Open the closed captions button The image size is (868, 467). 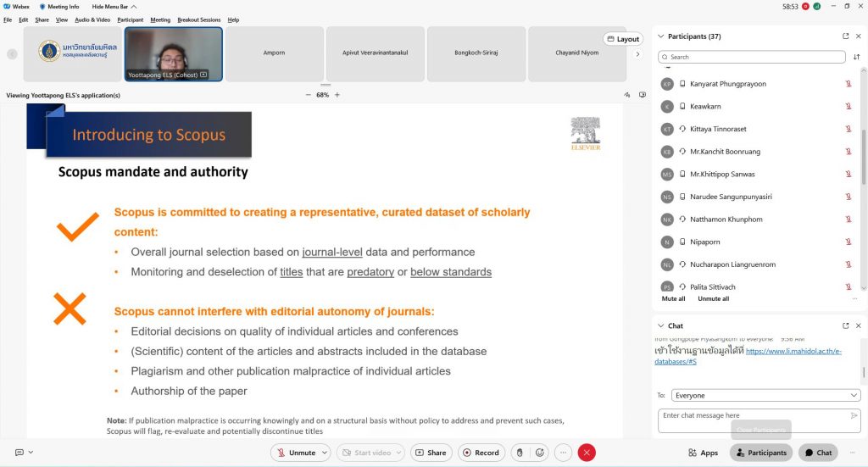tap(19, 453)
